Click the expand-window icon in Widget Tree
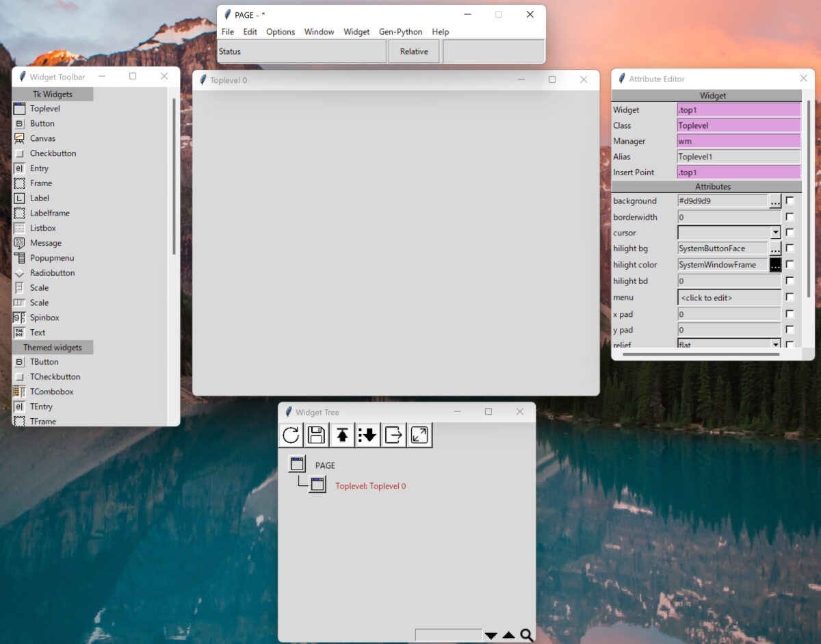The width and height of the screenshot is (821, 644). coord(419,435)
